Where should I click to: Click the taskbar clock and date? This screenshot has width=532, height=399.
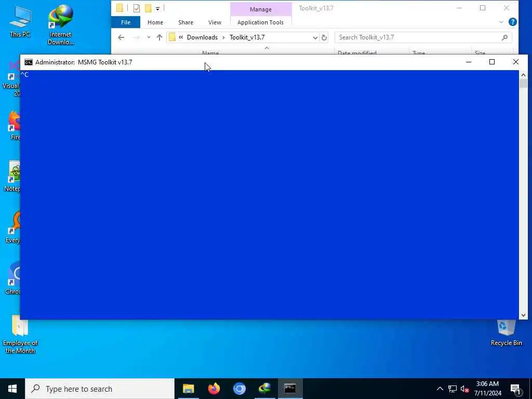[487, 389]
